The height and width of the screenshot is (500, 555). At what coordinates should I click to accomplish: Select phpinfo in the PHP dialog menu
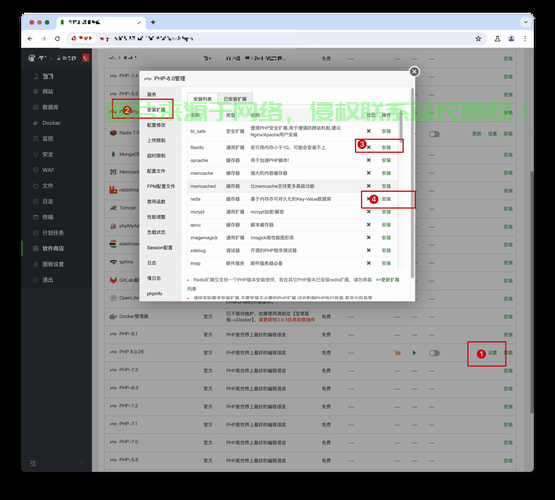(x=155, y=293)
